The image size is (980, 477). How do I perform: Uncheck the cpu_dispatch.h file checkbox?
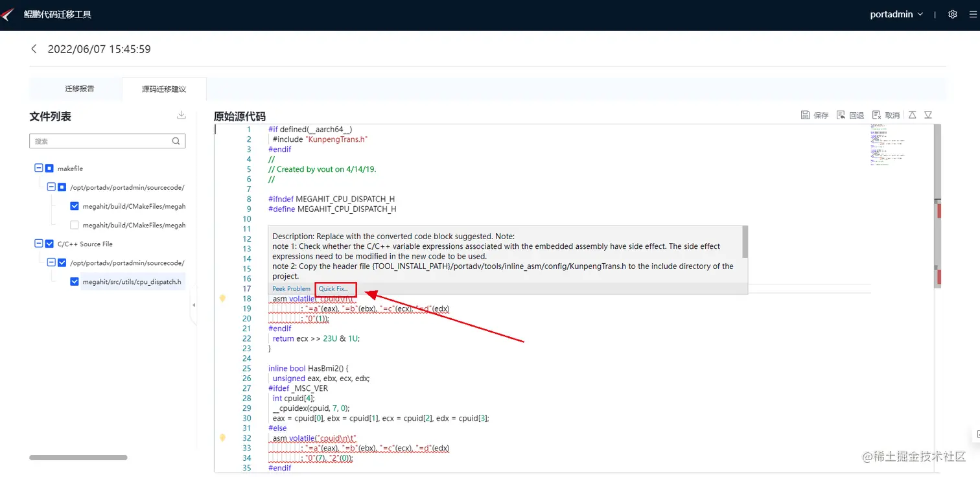click(x=75, y=281)
